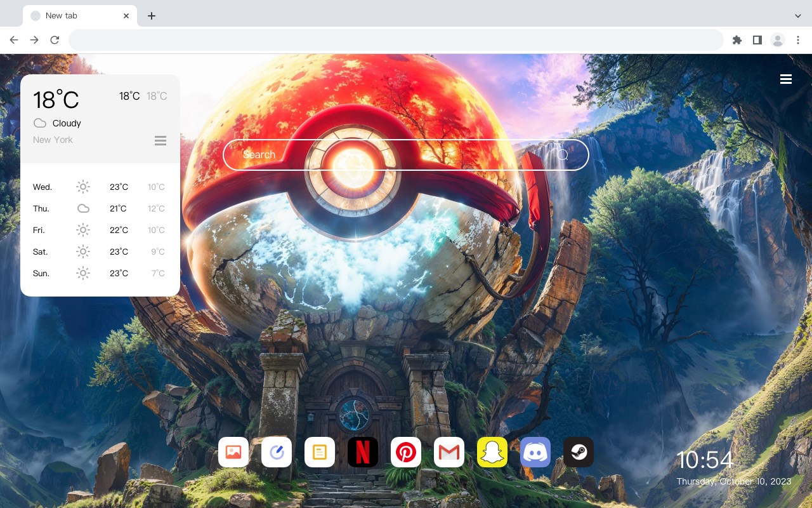Image resolution: width=812 pixels, height=508 pixels.
Task: Click the browser address bar
Action: tap(396, 40)
